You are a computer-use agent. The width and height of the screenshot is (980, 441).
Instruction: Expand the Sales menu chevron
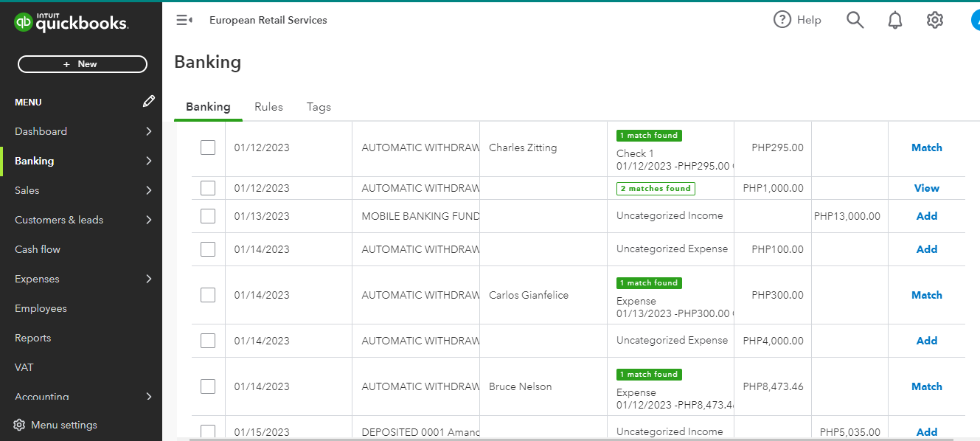149,190
